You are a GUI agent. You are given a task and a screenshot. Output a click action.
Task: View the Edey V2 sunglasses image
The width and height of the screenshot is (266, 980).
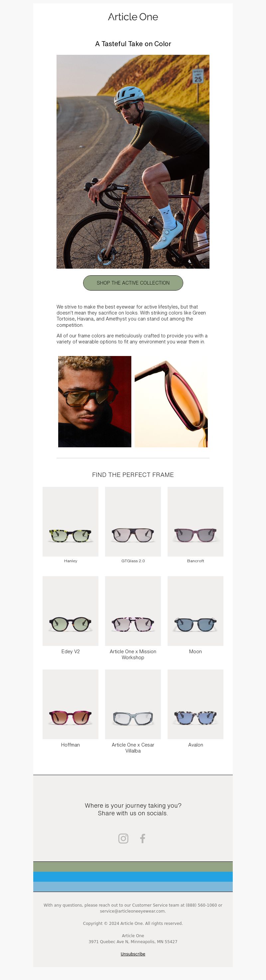click(x=70, y=611)
